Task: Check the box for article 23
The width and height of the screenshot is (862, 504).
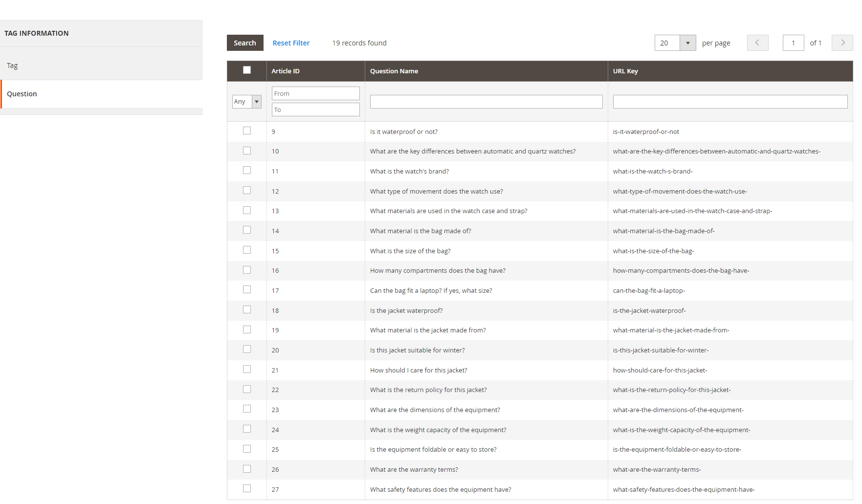Action: (x=247, y=409)
